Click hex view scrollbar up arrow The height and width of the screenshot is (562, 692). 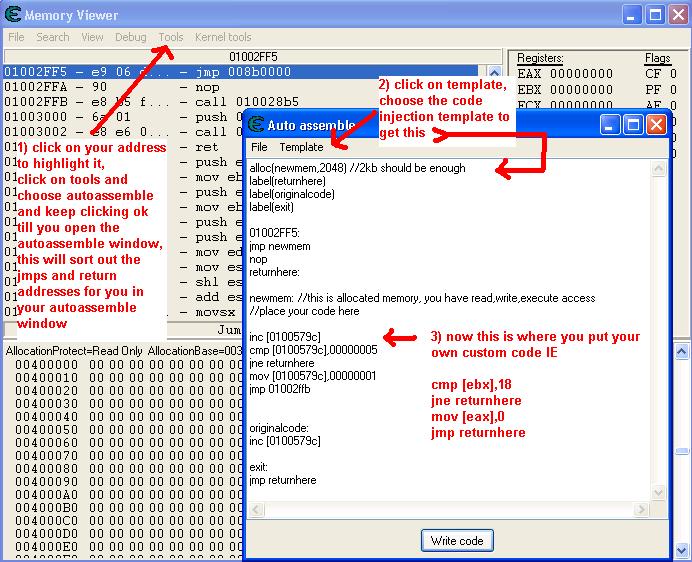pos(682,352)
